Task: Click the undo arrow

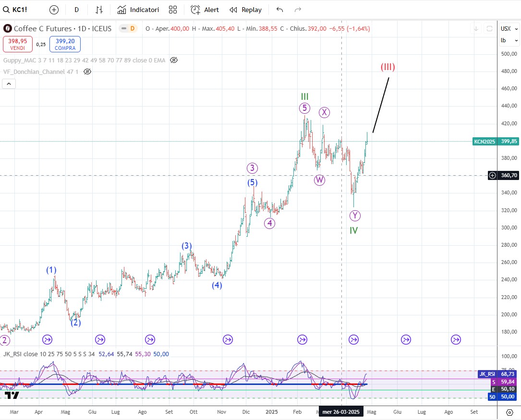Action: [280, 10]
